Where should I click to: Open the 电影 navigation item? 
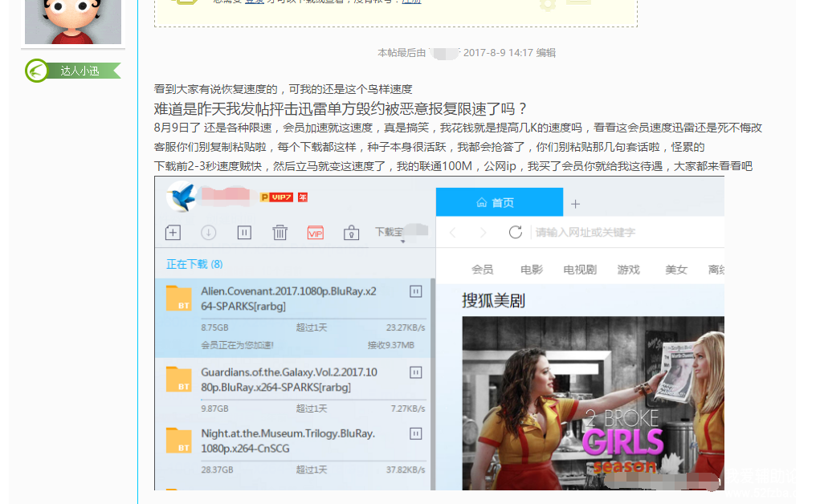point(532,270)
